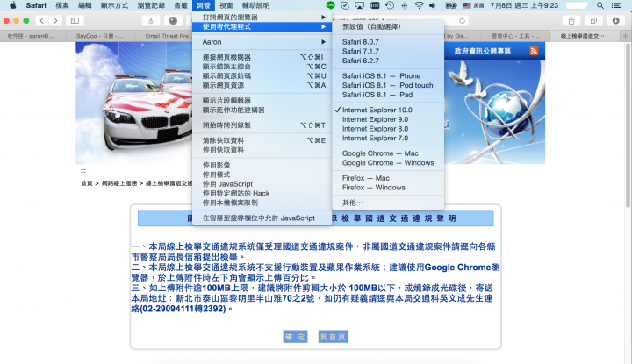Viewport: 632px width, 364px height.
Task: Select Internet Explorer 10.0 checked user agent
Action: (x=388, y=110)
